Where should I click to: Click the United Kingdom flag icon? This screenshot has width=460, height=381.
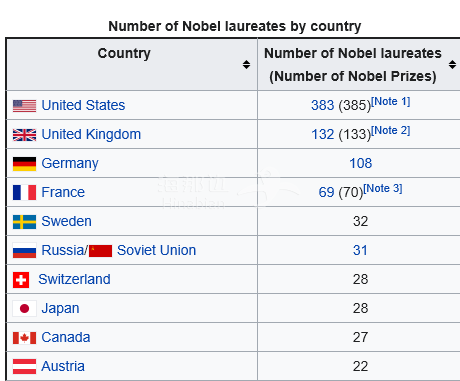24,135
